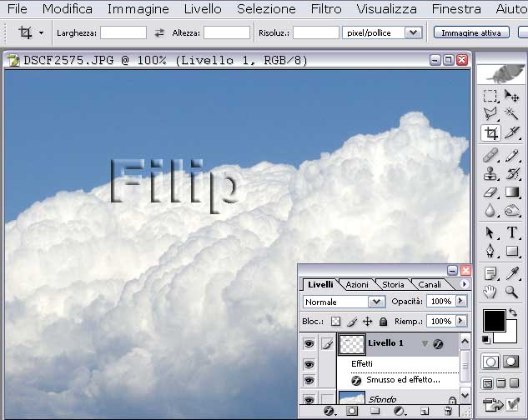Screen dimensions: 528x420
Task: Click the black foreground color swatch
Action: pyautogui.click(x=493, y=320)
